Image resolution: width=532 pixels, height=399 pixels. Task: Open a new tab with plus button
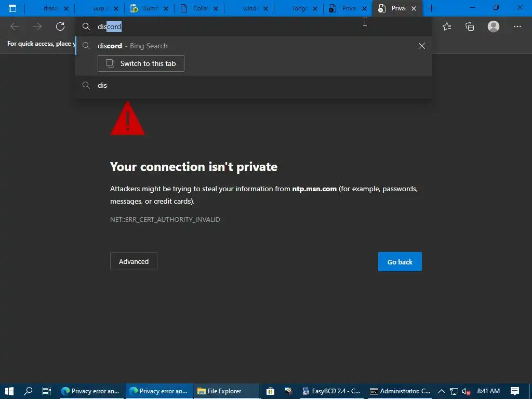431,8
